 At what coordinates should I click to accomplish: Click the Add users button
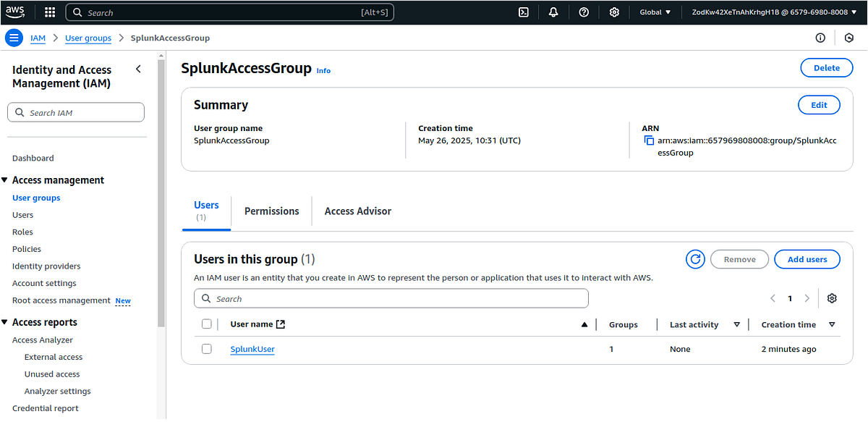pos(807,258)
